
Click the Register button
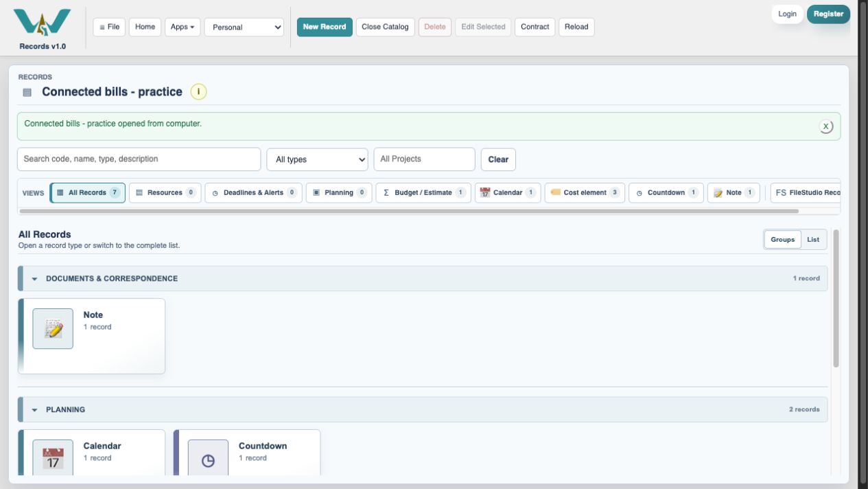[x=828, y=14]
